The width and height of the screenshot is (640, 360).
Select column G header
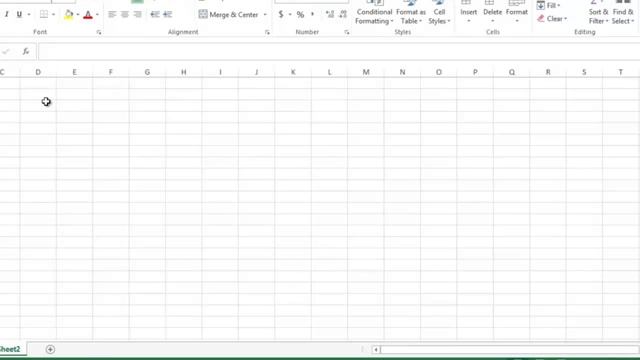pyautogui.click(x=147, y=72)
